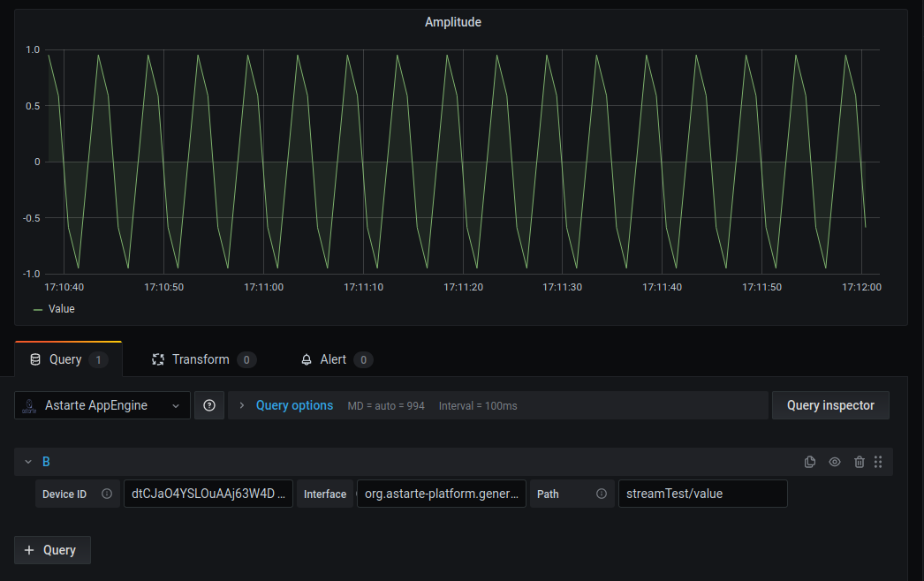Toggle visibility of query B
The image size is (924, 581).
click(x=835, y=462)
